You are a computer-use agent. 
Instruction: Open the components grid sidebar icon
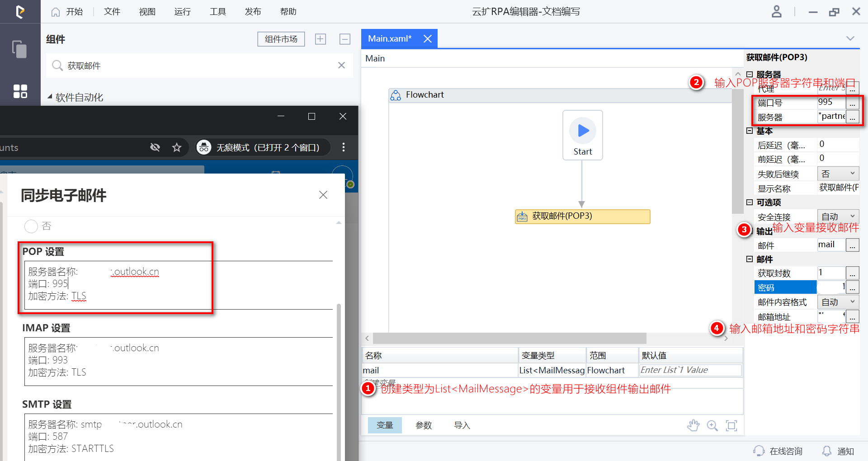click(20, 91)
